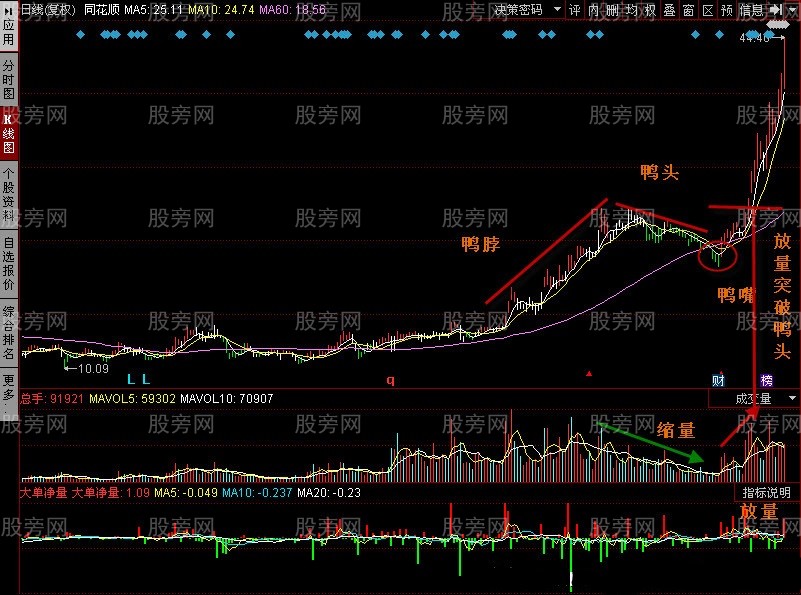Select the 评 comment annotation tool
This screenshot has height=595, width=801.
(573, 8)
